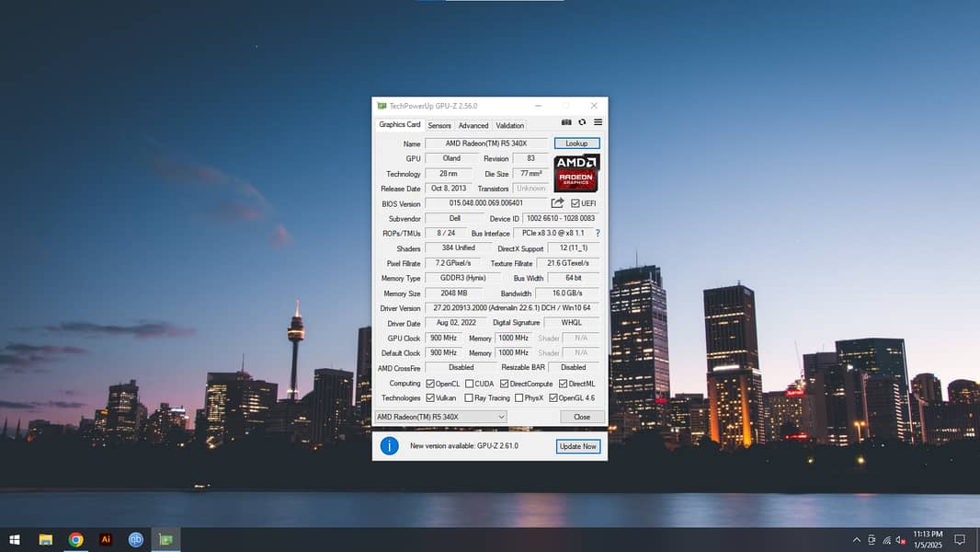
Task: Click the Digital Signature value WHQL
Action: tap(571, 323)
